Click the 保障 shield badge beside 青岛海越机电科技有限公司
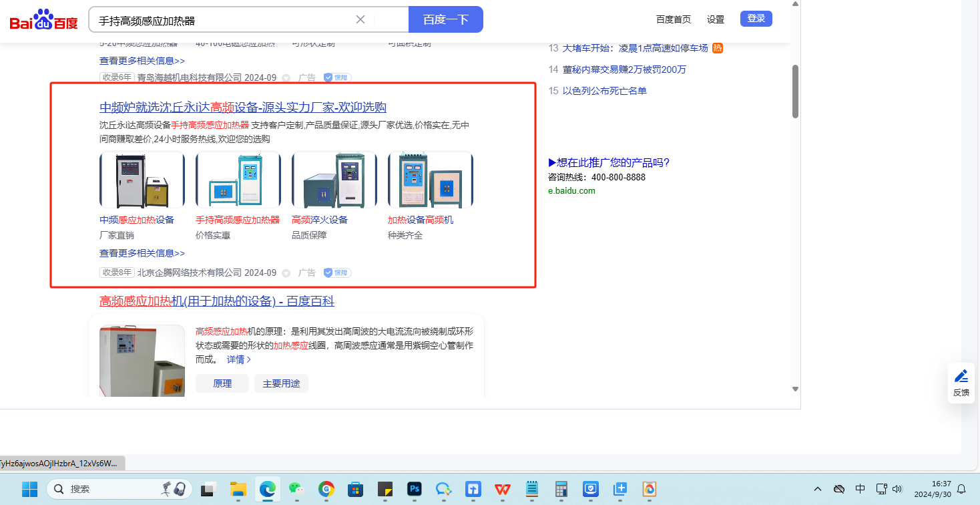980x505 pixels. tap(337, 77)
